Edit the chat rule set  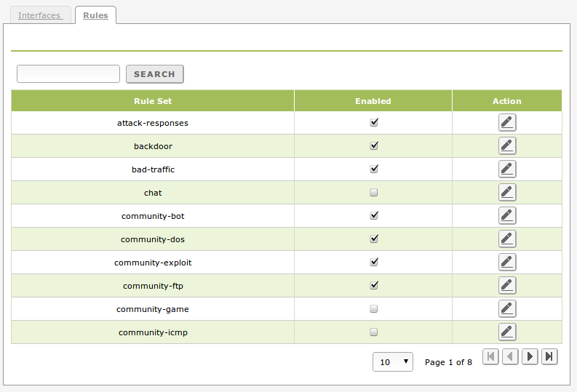point(507,193)
